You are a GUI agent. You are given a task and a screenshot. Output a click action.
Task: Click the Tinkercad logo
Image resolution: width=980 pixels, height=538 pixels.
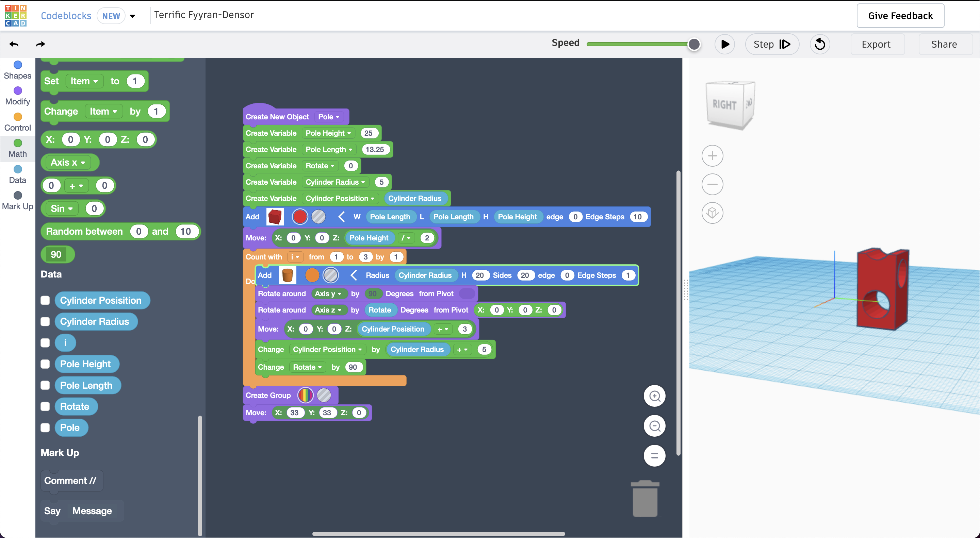tap(16, 16)
